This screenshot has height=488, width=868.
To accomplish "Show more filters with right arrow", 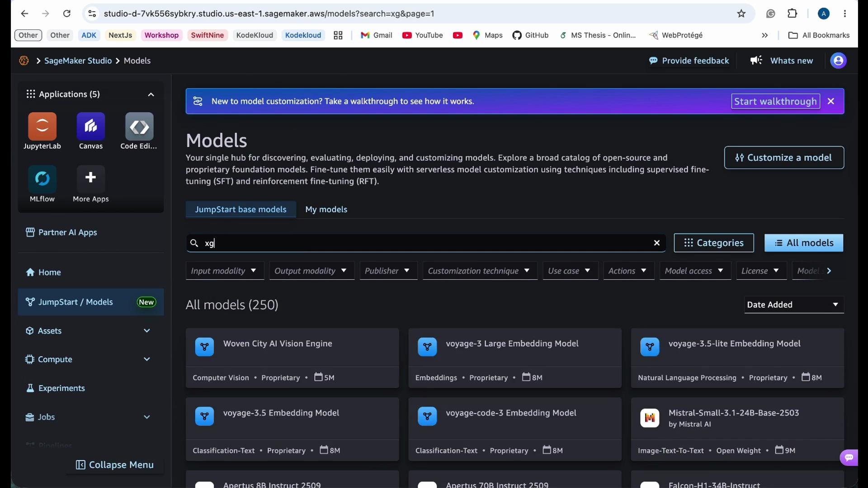I will tap(829, 271).
